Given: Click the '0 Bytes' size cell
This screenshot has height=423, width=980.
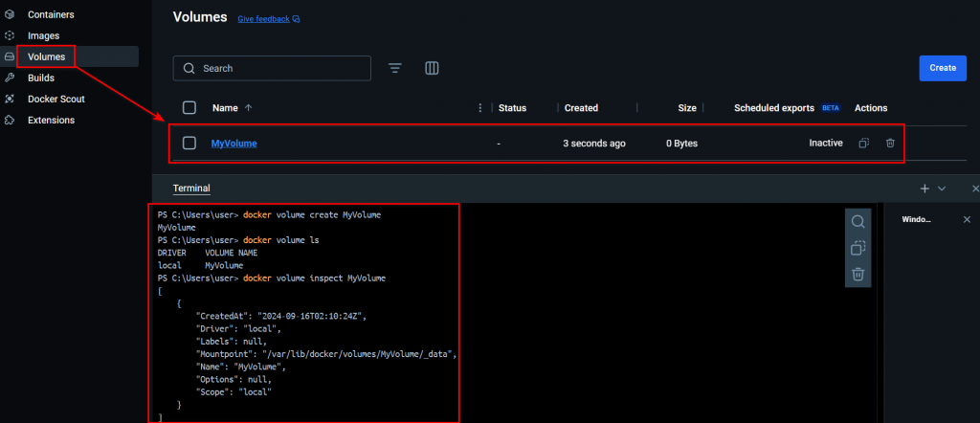Looking at the screenshot, I should click(681, 144).
